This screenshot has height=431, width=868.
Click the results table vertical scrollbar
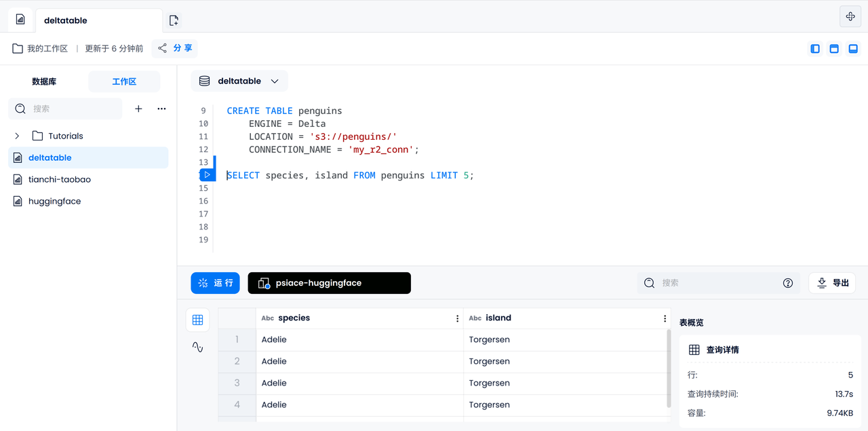coord(669,369)
